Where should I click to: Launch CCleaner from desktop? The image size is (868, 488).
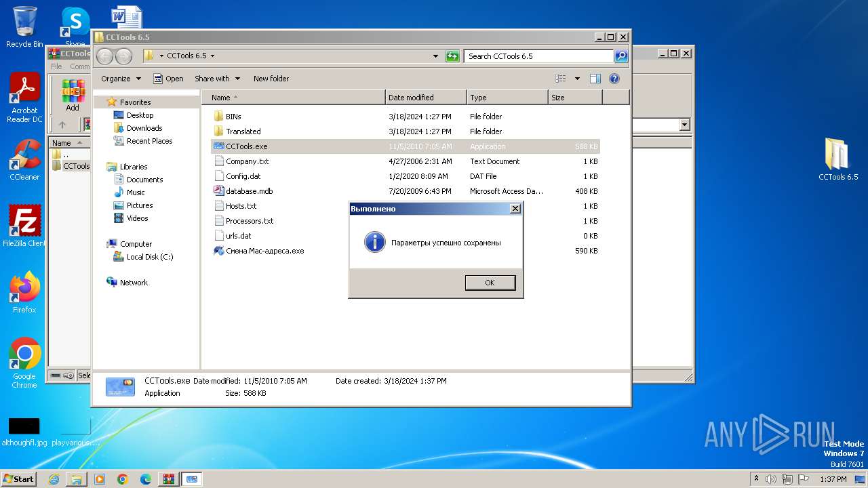pyautogui.click(x=24, y=160)
